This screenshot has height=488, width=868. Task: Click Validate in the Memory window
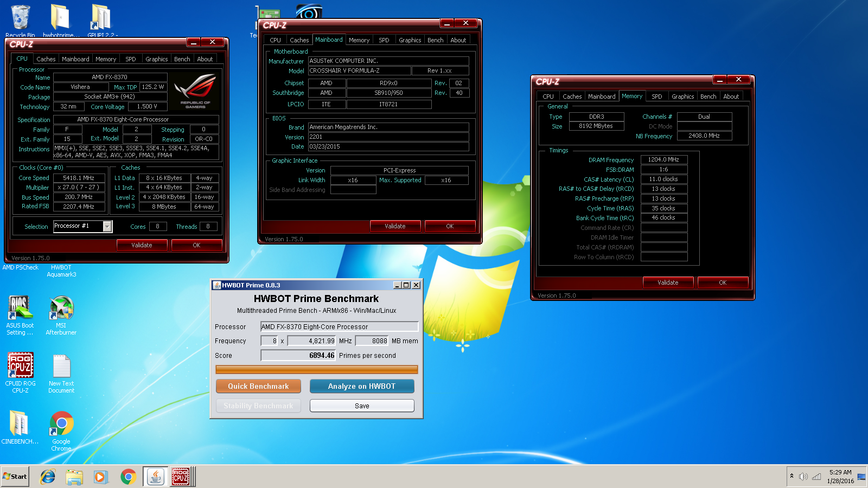668,282
